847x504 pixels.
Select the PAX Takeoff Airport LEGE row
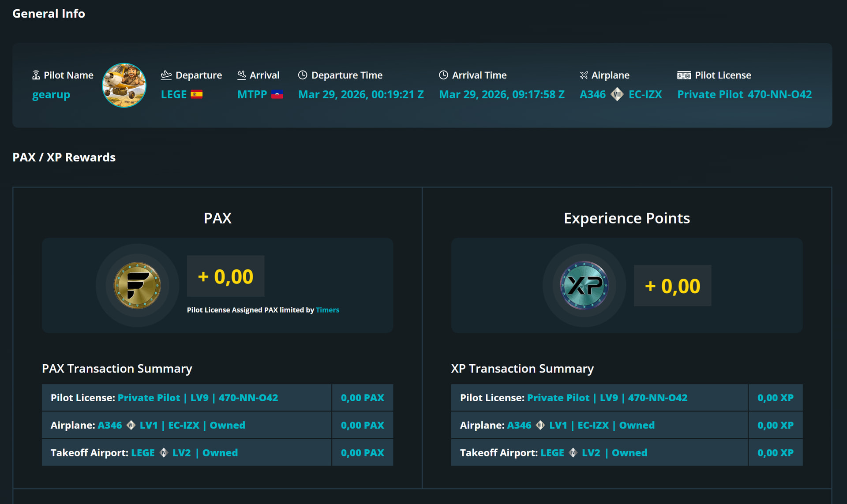point(186,453)
